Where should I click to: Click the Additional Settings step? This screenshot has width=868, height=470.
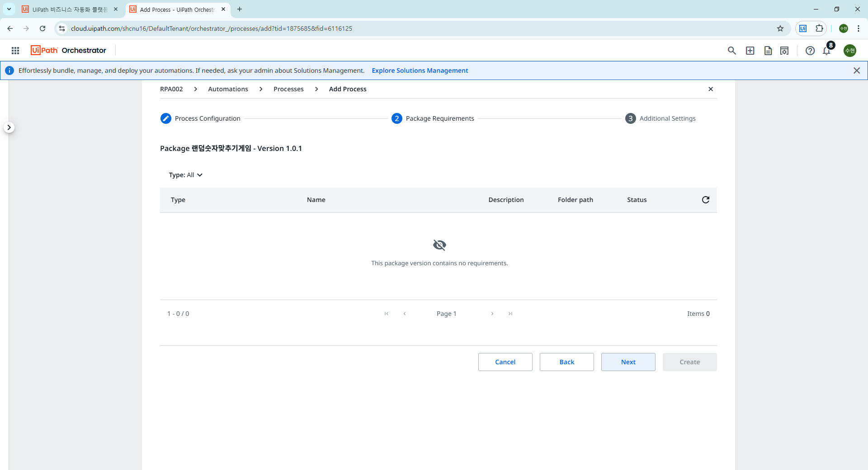pos(660,118)
